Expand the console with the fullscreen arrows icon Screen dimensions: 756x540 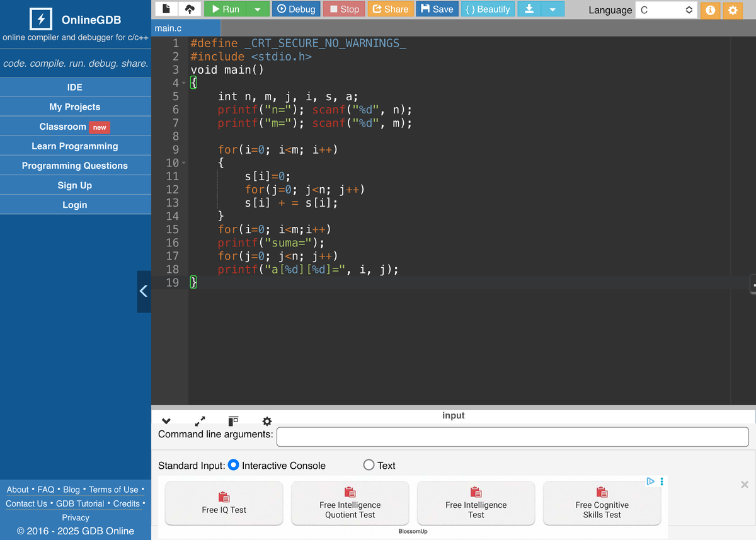(200, 421)
